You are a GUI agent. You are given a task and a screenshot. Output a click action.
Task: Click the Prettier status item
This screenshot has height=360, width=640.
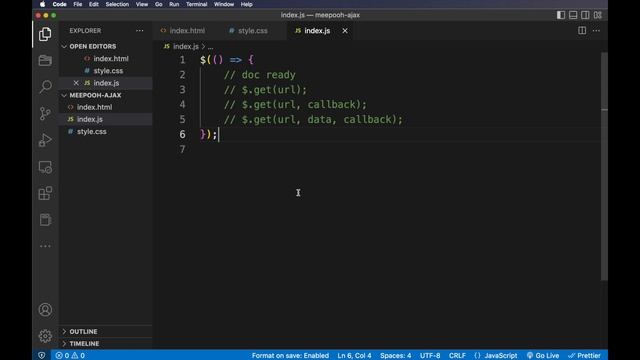click(584, 356)
